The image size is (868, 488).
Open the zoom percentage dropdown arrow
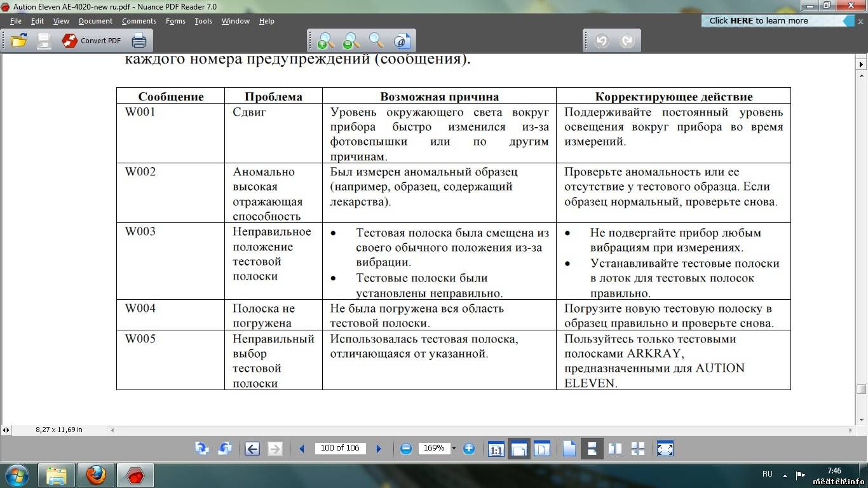pos(454,449)
